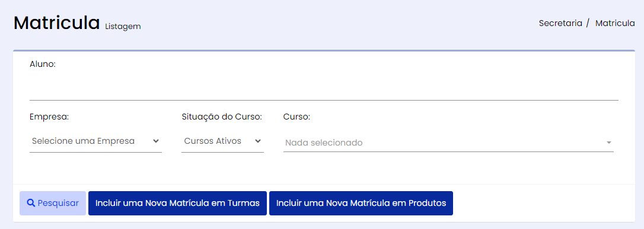The width and height of the screenshot is (644, 229).
Task: Click the Situação do Curso label
Action: click(222, 117)
